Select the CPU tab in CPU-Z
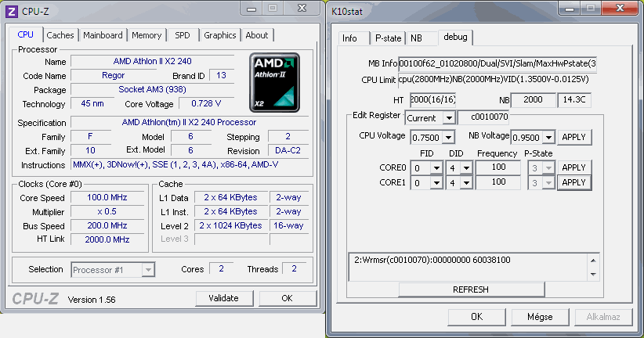 [x=26, y=34]
